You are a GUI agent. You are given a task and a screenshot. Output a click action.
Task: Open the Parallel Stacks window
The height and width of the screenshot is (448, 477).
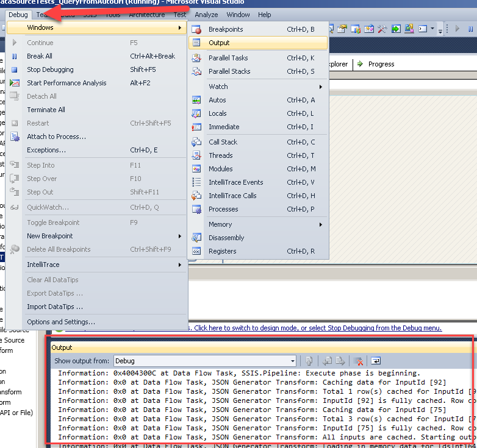[x=258, y=71]
